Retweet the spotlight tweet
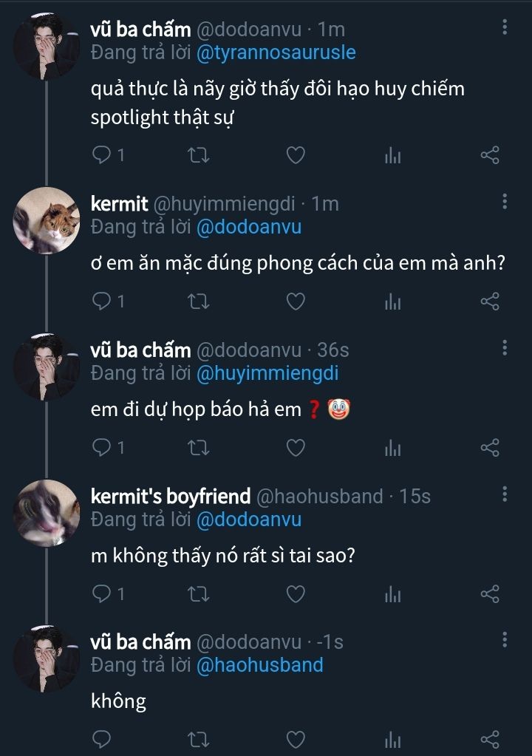The image size is (532, 756). click(x=199, y=155)
